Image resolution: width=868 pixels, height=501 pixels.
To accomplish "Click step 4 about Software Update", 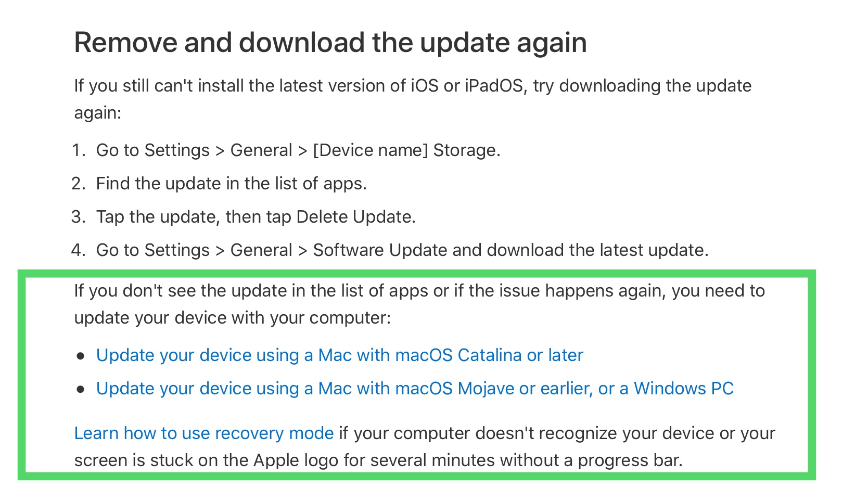I will tap(402, 250).
